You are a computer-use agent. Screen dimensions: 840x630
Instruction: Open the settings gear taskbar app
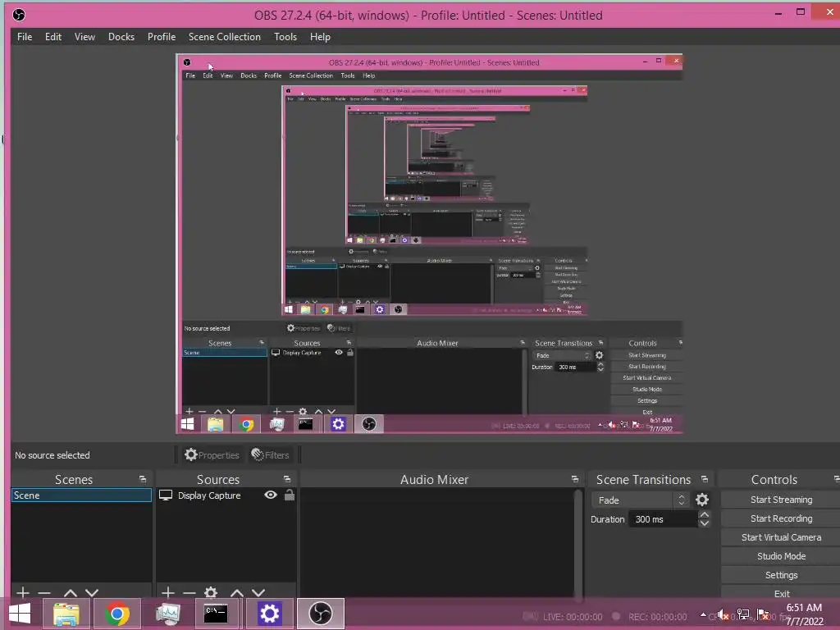tap(269, 614)
